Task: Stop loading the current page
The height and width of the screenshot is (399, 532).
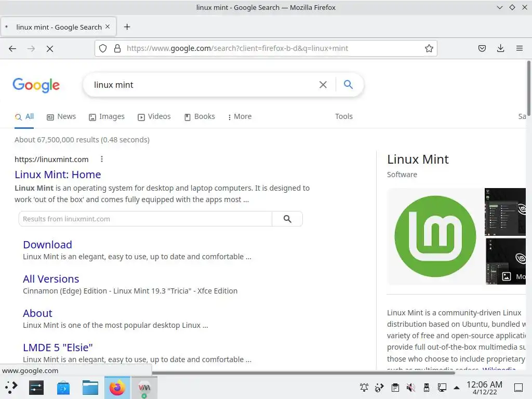Action: tap(50, 48)
